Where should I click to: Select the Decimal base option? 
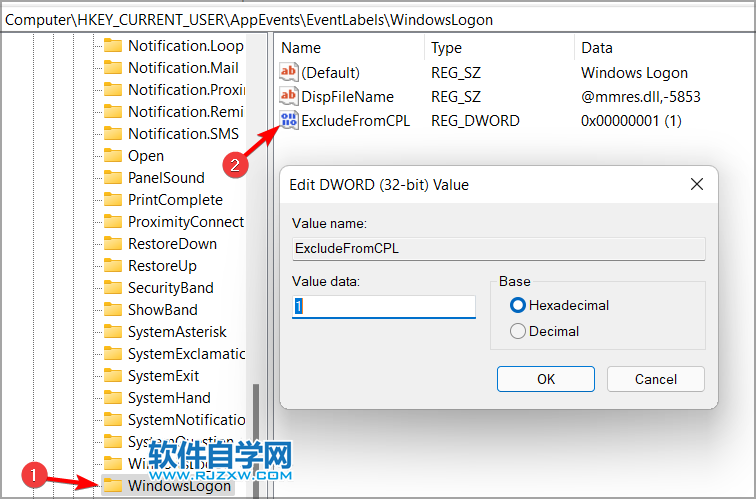[x=518, y=331]
